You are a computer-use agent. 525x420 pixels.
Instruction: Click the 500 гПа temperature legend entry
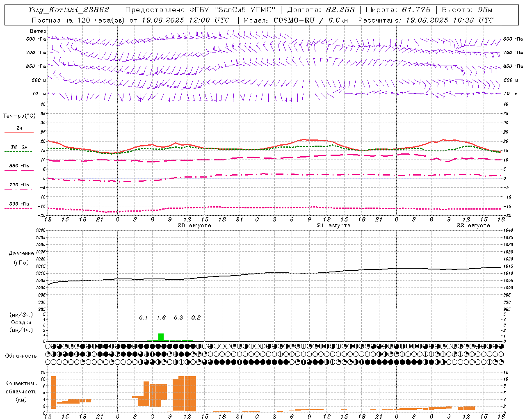[x=19, y=204]
